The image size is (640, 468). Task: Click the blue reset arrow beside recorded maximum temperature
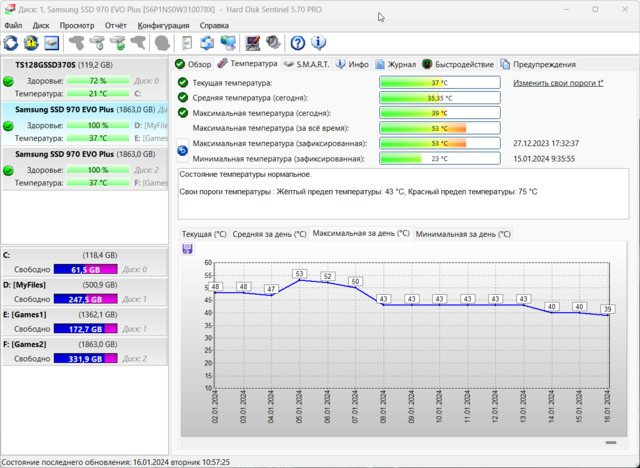tap(182, 151)
